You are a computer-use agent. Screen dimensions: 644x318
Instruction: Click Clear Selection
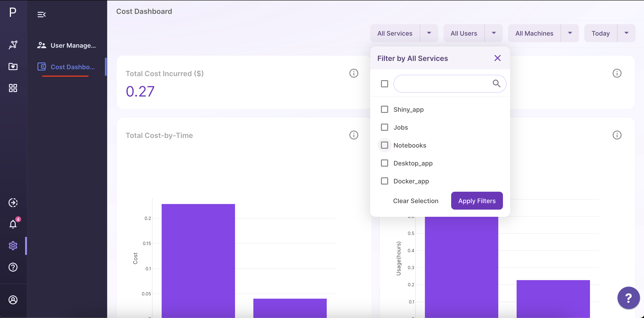click(416, 201)
